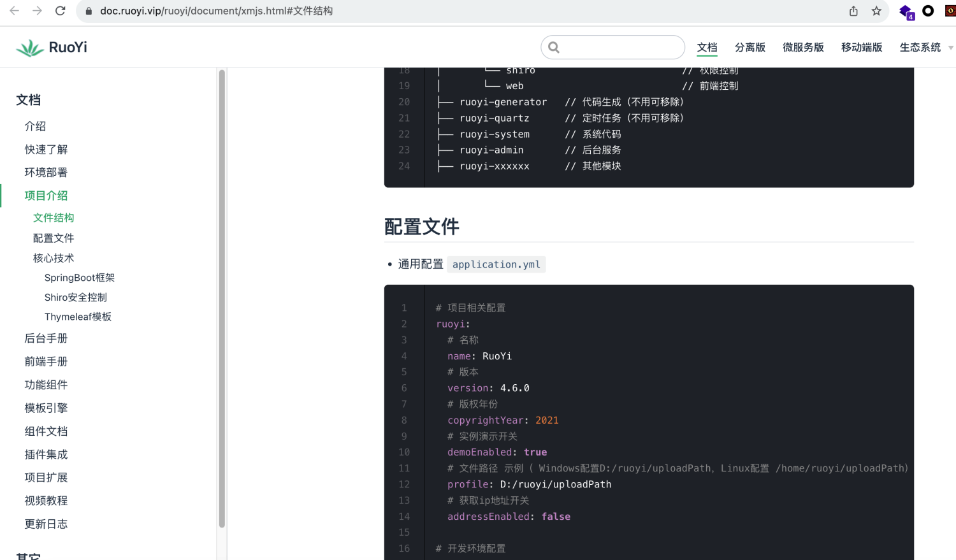Open the 微服务版 nav tab
The height and width of the screenshot is (560, 956).
(x=803, y=47)
